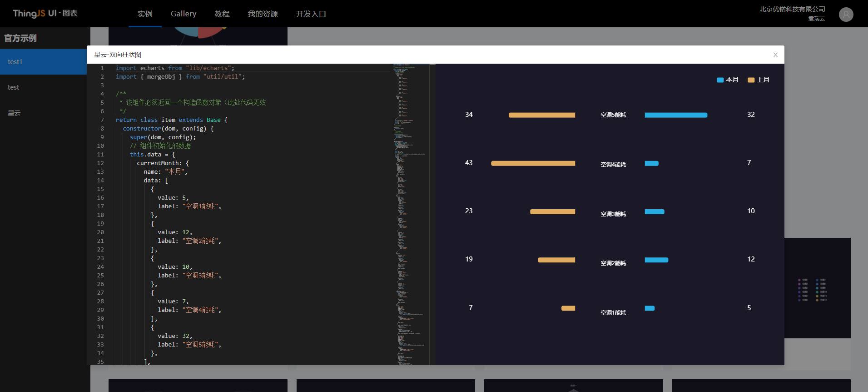Toggle the 上月 legend item
The image size is (868, 392).
click(759, 80)
